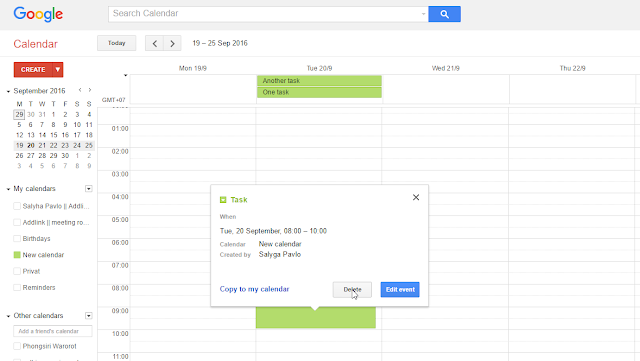Viewport: 640px width, 361px height.
Task: Close the Task event popup
Action: tap(416, 198)
